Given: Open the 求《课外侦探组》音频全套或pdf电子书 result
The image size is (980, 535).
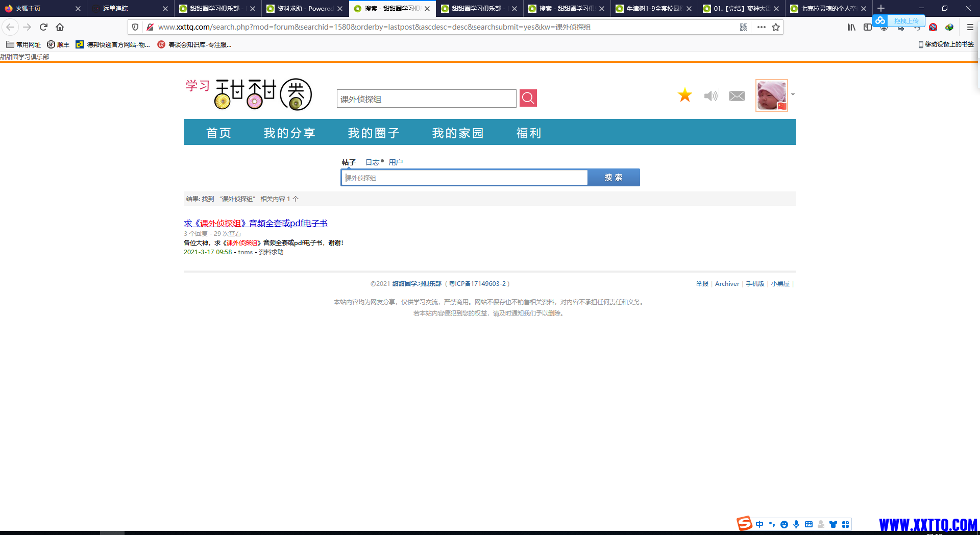Looking at the screenshot, I should pyautogui.click(x=256, y=223).
